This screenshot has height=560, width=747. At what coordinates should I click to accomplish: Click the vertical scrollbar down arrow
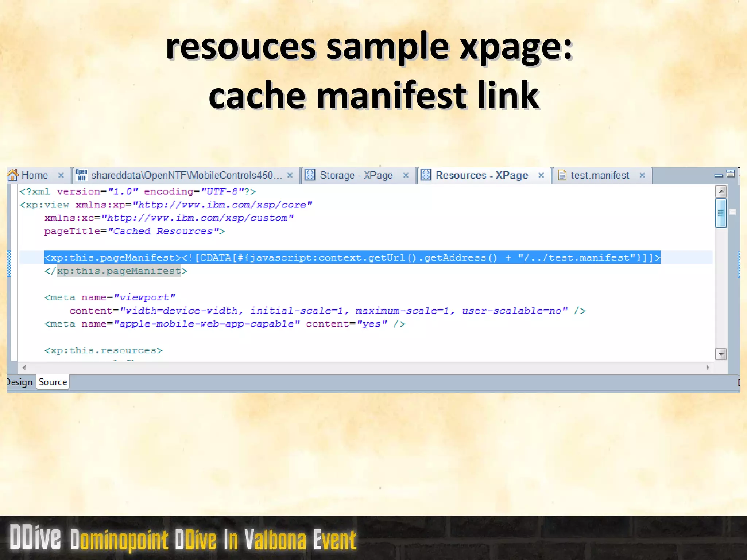tap(721, 354)
